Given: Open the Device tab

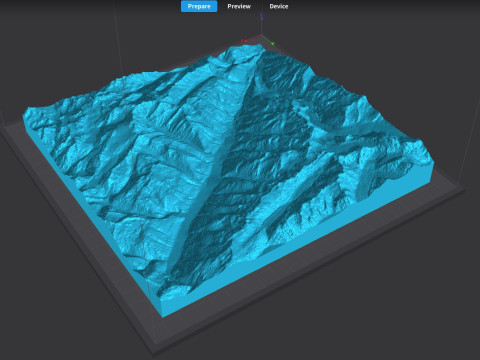Looking at the screenshot, I should pyautogui.click(x=279, y=6).
